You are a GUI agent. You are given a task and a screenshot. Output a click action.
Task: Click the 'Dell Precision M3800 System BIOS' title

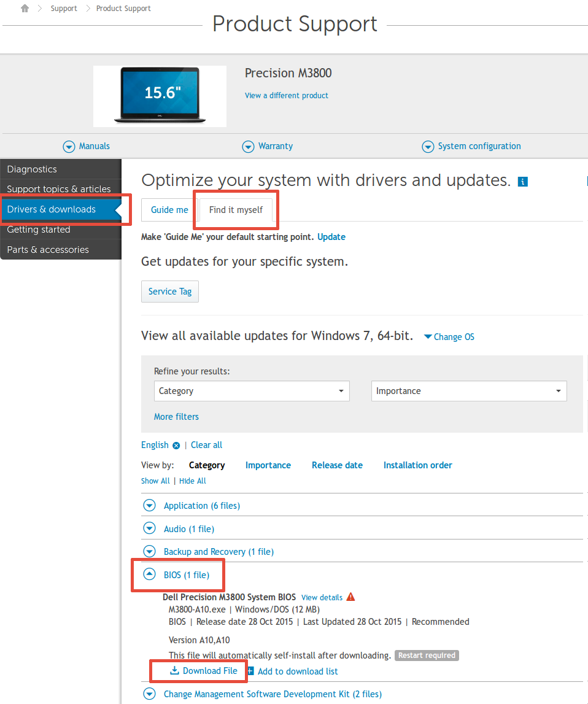(229, 597)
